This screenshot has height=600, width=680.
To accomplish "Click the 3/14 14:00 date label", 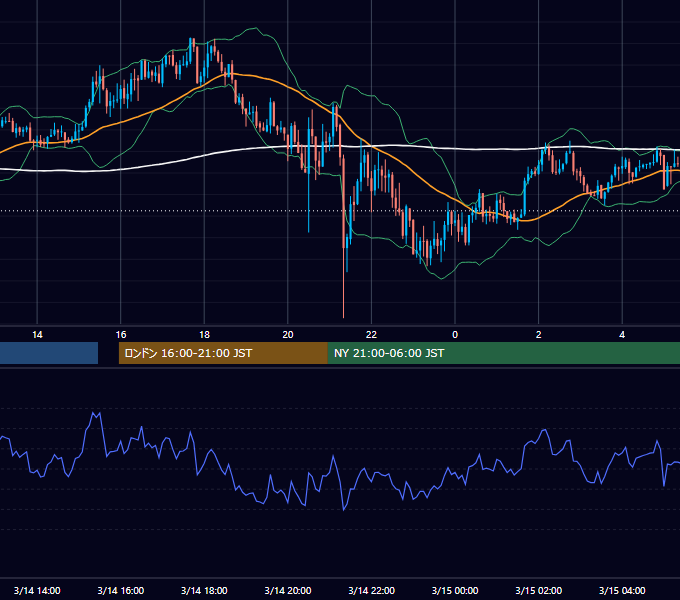I will click(37, 590).
